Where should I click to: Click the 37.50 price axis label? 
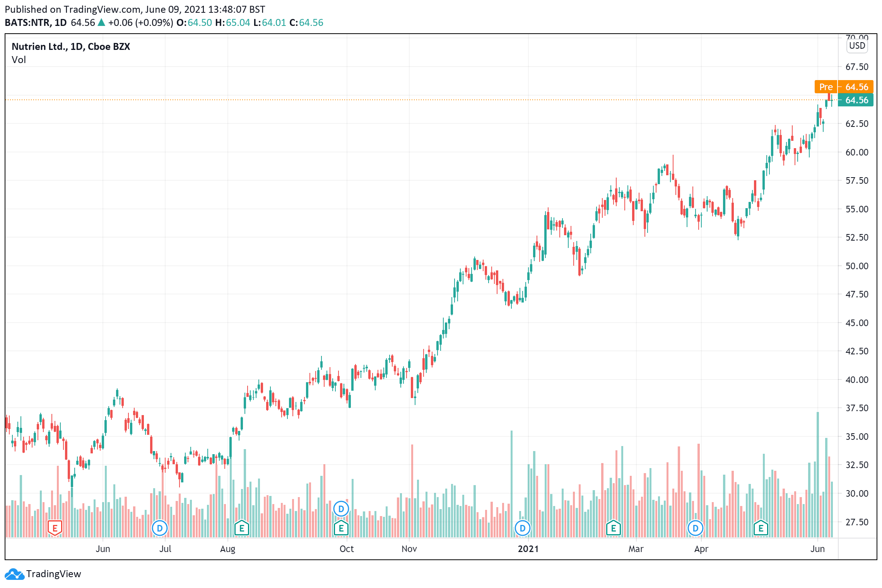pyautogui.click(x=857, y=408)
